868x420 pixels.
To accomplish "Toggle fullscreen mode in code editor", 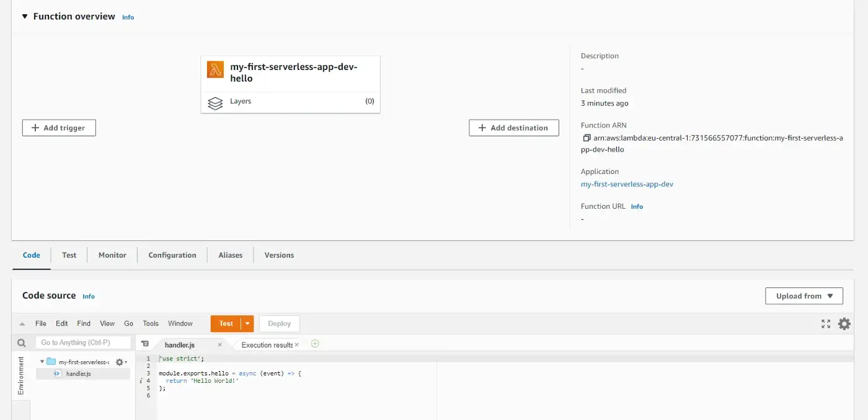I will click(825, 323).
